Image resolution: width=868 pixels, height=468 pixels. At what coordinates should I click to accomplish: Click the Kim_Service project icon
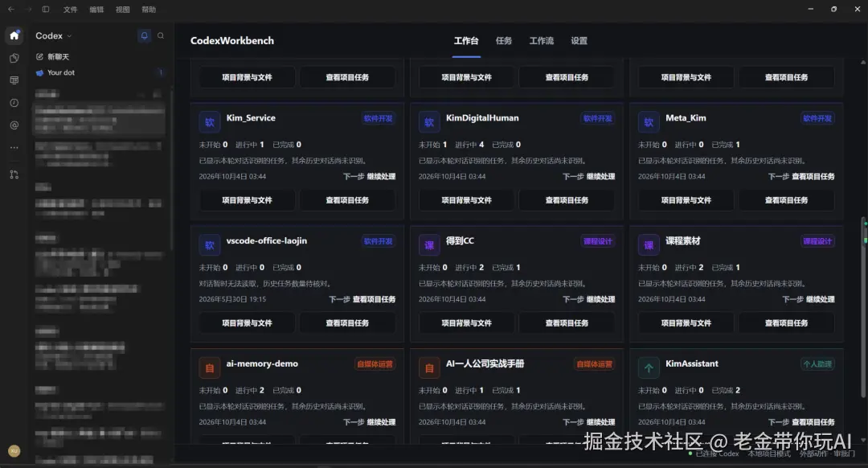[210, 122]
